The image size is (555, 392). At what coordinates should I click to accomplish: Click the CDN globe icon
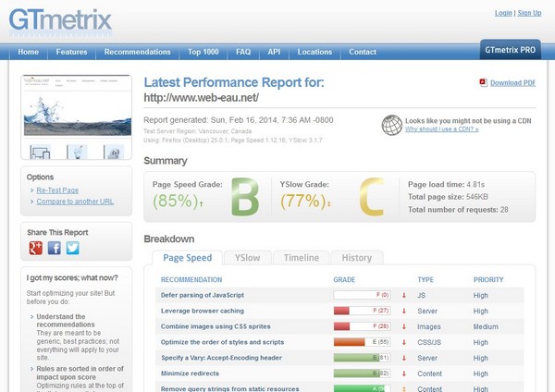tap(392, 125)
